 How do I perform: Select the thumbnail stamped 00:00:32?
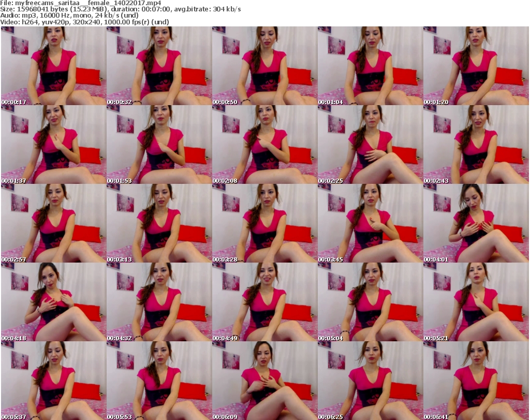[x=159, y=66]
